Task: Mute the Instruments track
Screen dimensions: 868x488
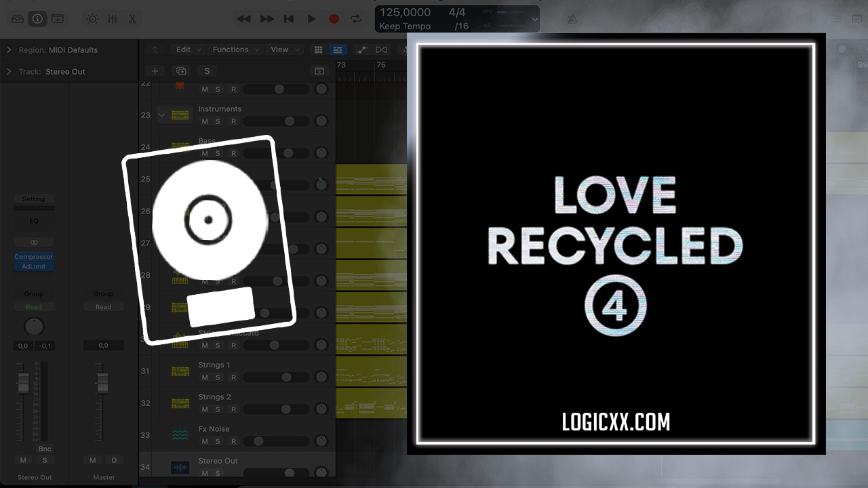Action: (205, 121)
